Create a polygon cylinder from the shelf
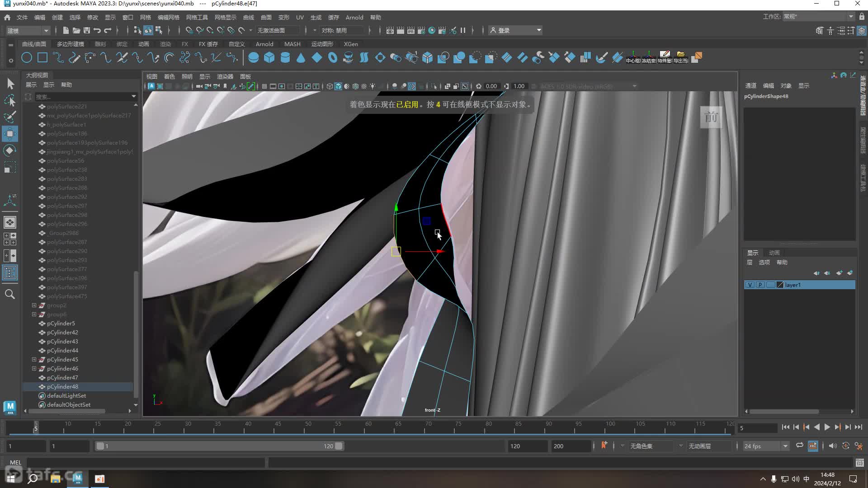868x488 pixels. (x=285, y=57)
